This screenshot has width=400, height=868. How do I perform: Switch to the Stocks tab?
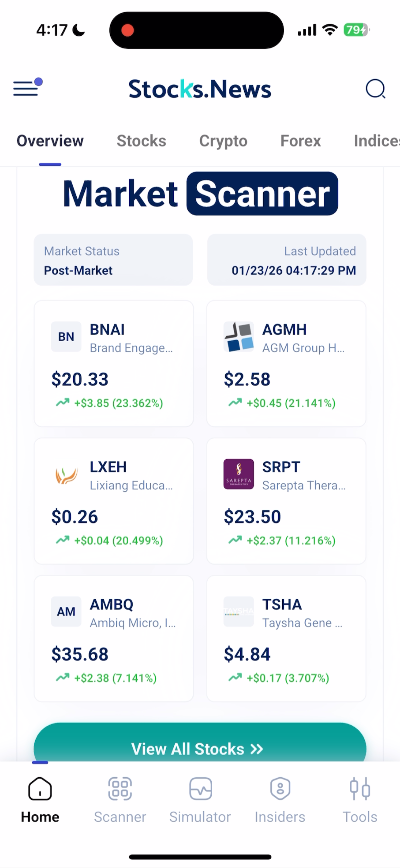[141, 141]
